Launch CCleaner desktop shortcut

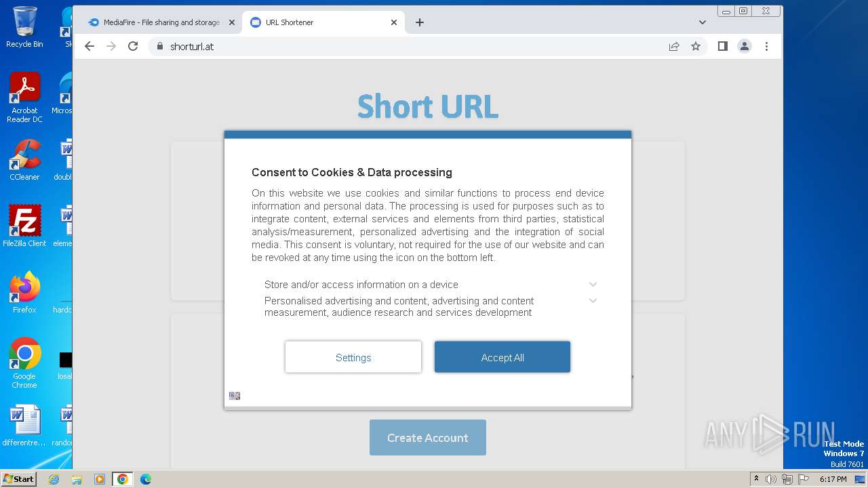24,160
